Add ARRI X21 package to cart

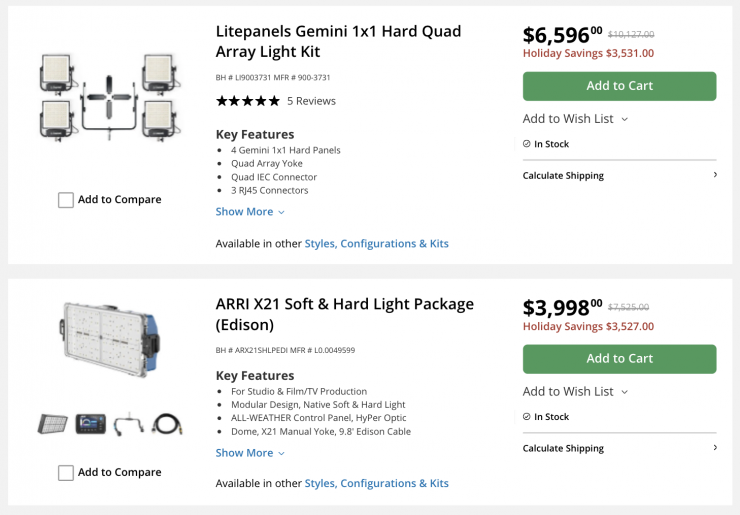(619, 359)
